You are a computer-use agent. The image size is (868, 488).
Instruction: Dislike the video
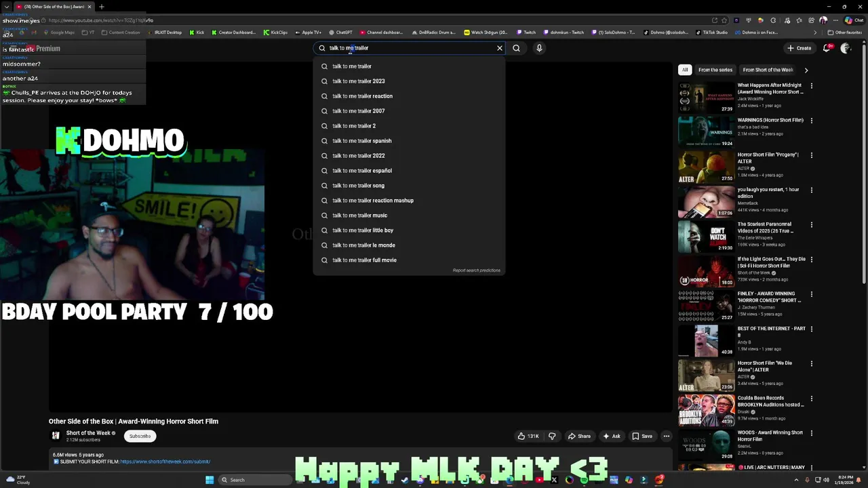(552, 436)
